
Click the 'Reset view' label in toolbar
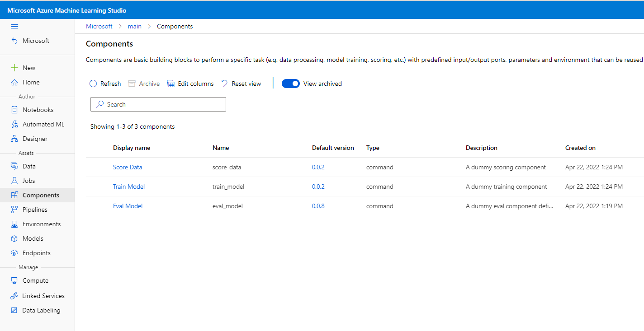tap(246, 84)
